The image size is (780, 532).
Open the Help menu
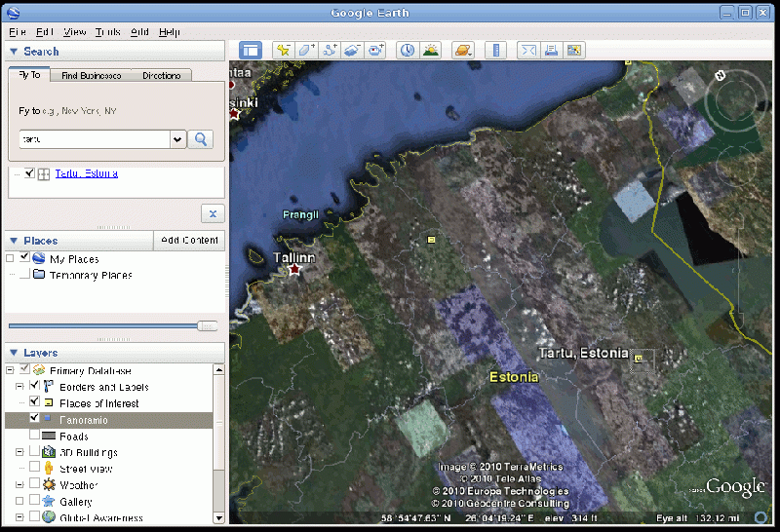[169, 32]
